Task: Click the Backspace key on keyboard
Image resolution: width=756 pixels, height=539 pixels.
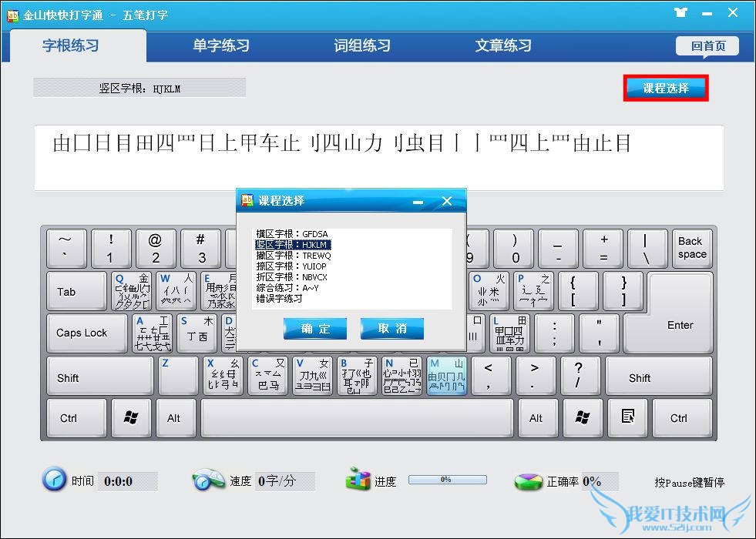Action: coord(692,248)
